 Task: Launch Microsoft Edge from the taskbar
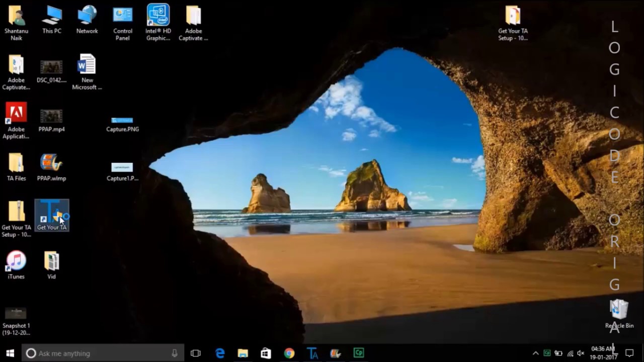click(220, 353)
